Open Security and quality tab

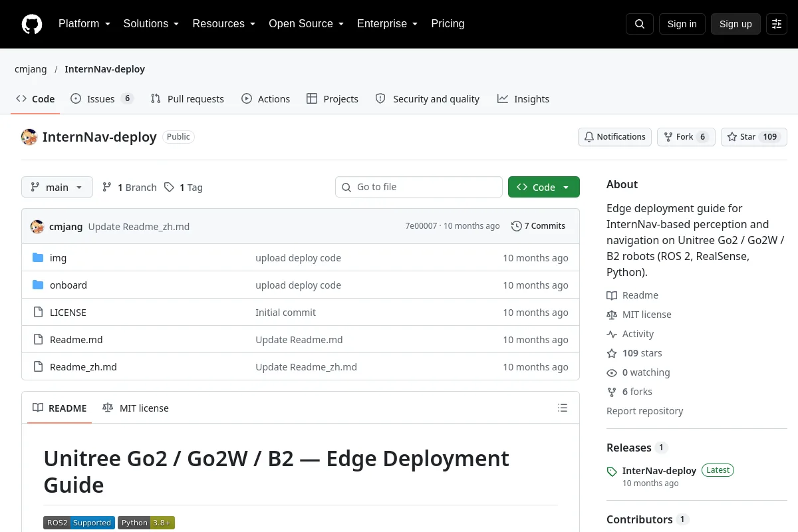coord(428,98)
